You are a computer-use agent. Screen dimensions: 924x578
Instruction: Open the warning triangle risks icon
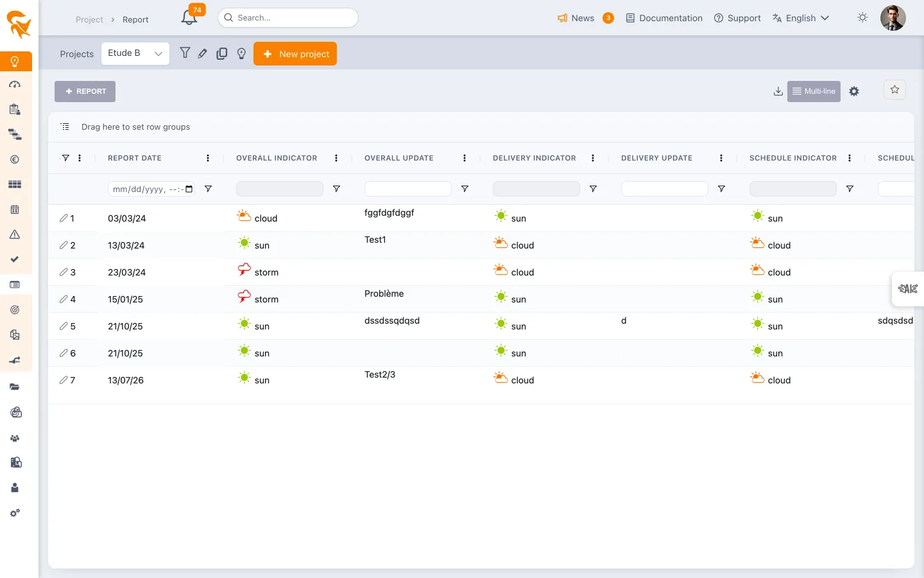coord(15,234)
